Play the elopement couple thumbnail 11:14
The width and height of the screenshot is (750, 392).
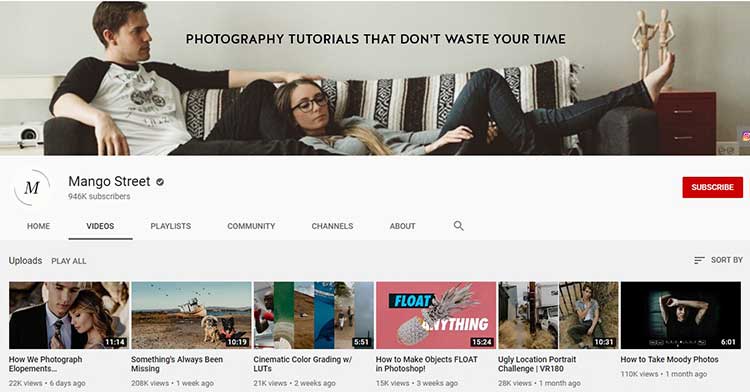point(69,315)
